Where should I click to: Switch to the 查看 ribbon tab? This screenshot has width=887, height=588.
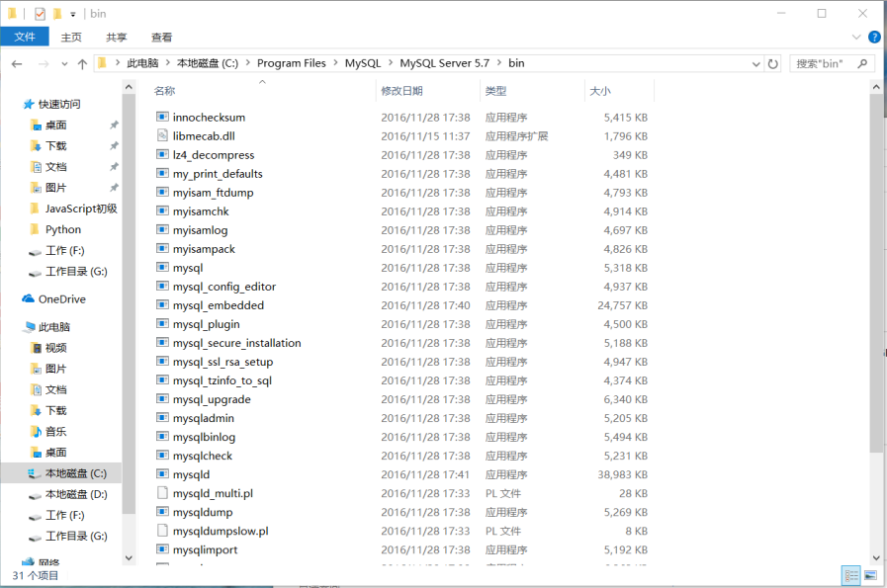(x=161, y=37)
